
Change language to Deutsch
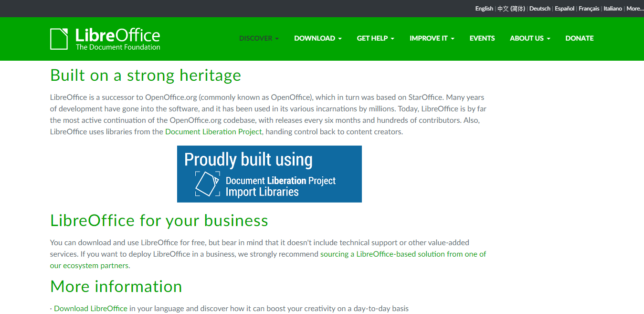[x=540, y=9]
